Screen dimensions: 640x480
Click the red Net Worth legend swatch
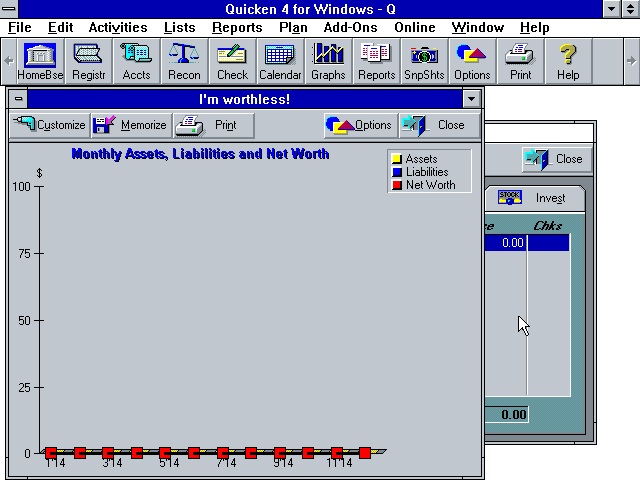tap(397, 185)
